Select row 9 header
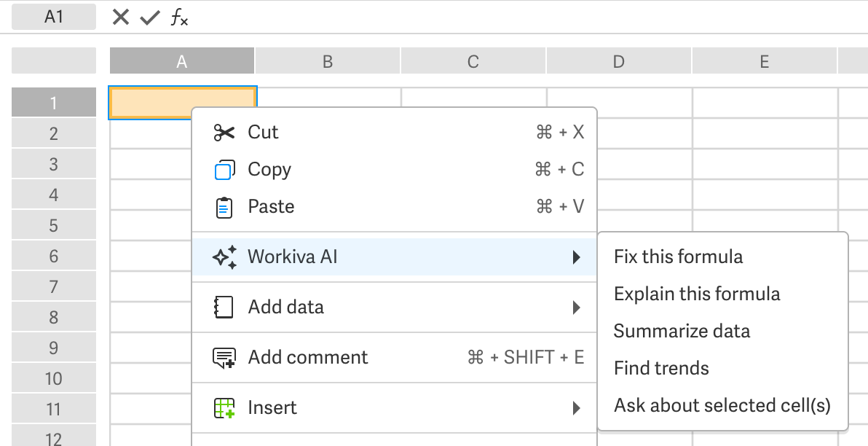 (x=54, y=348)
